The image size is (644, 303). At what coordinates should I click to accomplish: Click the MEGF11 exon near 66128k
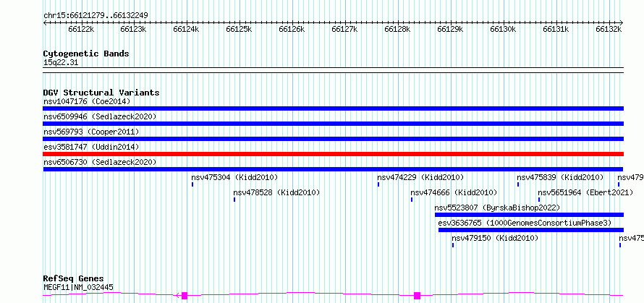click(x=418, y=296)
